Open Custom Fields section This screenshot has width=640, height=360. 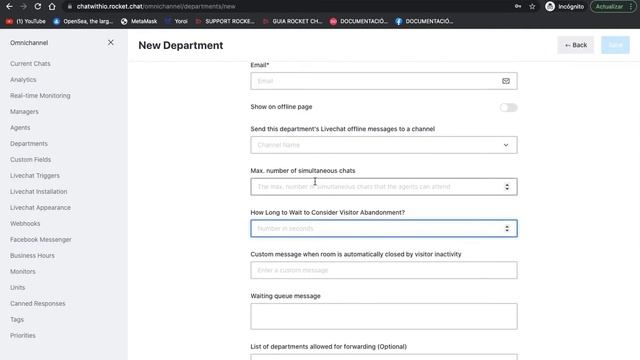pyautogui.click(x=31, y=160)
